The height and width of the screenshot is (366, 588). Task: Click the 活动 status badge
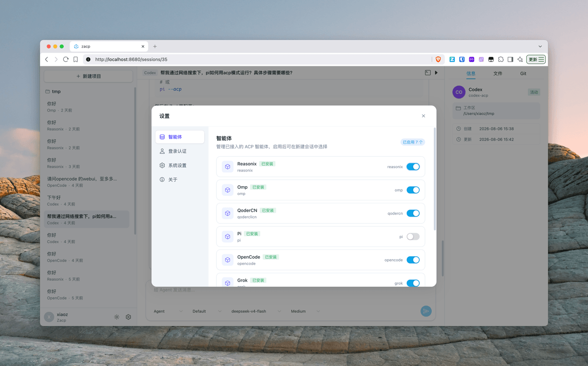[x=534, y=92]
